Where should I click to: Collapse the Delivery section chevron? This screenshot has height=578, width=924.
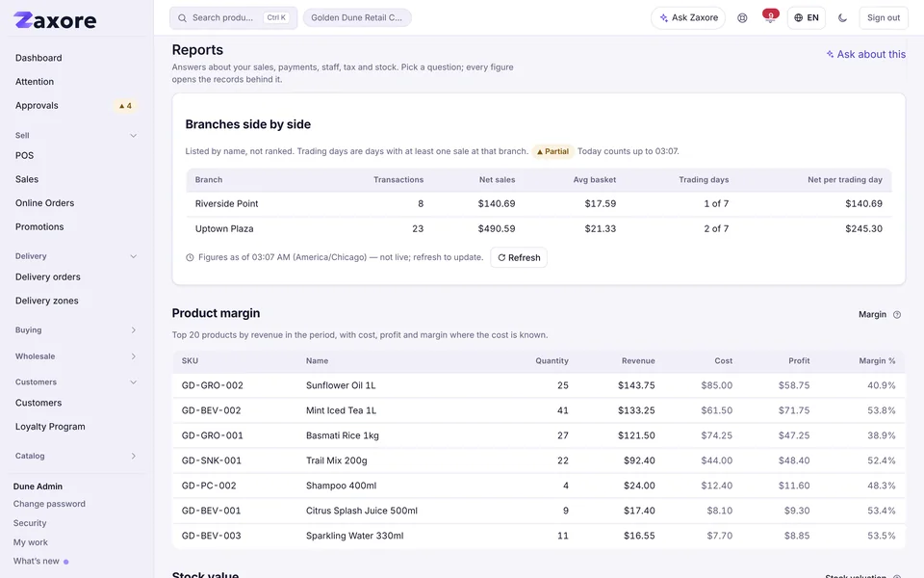[x=133, y=256]
